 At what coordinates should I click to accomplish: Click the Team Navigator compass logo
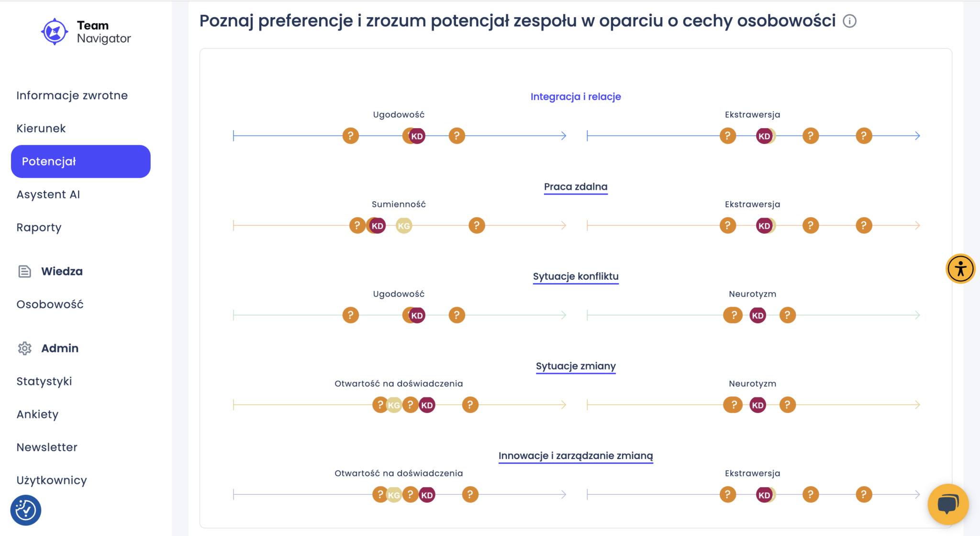[54, 32]
